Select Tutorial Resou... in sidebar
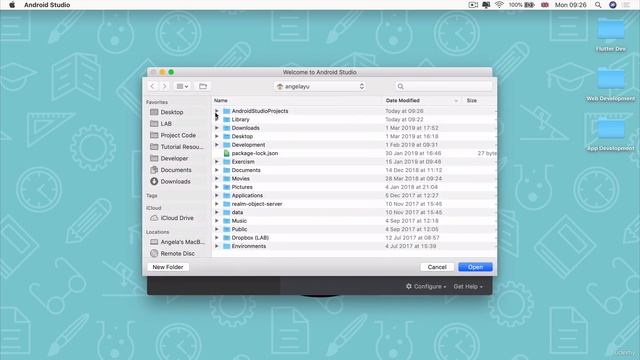Image resolution: width=640 pixels, height=360 pixels. click(182, 147)
